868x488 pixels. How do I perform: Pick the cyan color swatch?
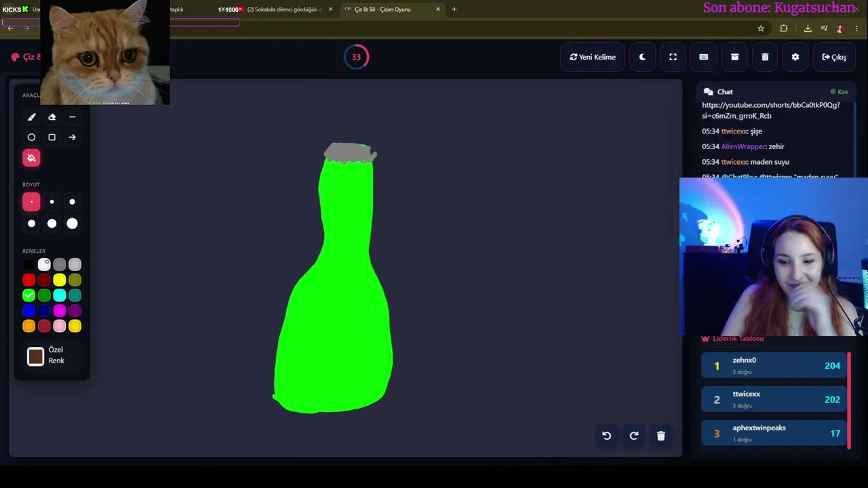[60, 296]
